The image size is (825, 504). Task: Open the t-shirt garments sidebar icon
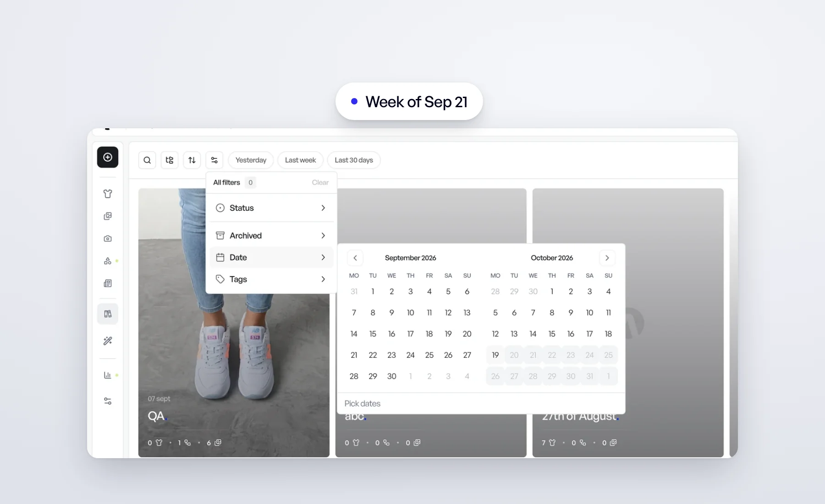[108, 194]
